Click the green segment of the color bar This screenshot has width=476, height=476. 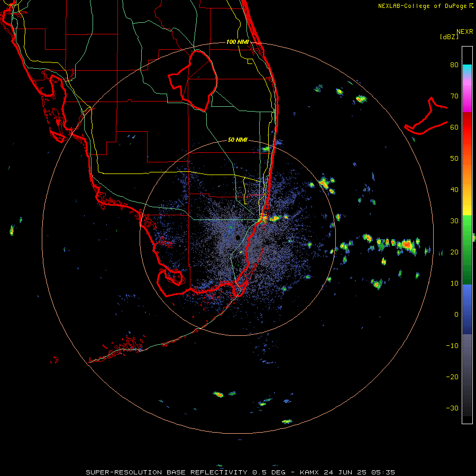tap(467, 250)
